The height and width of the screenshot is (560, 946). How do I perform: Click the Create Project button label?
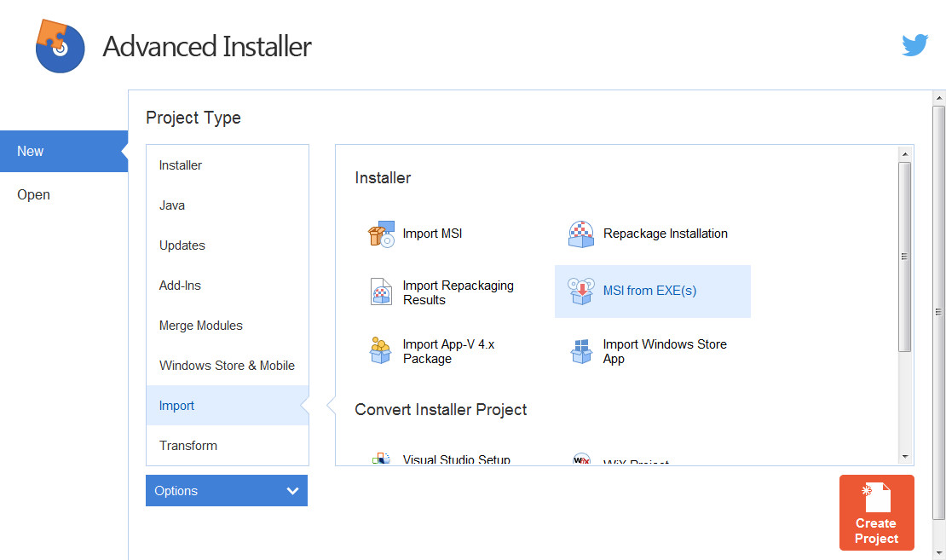click(877, 531)
